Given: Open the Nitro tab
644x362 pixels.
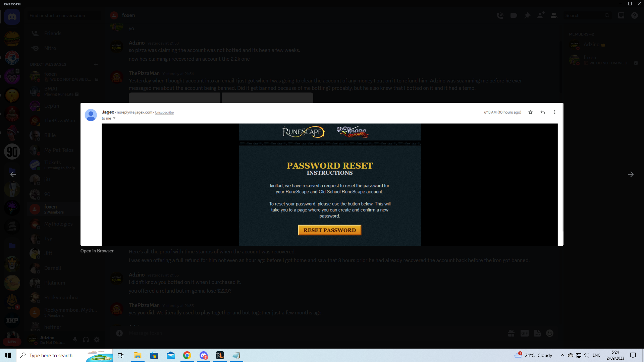Looking at the screenshot, I should click(50, 48).
